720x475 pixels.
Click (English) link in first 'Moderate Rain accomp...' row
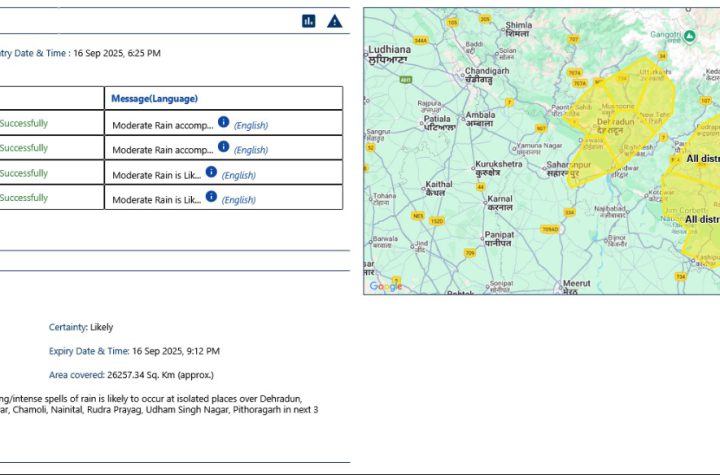coord(251,125)
